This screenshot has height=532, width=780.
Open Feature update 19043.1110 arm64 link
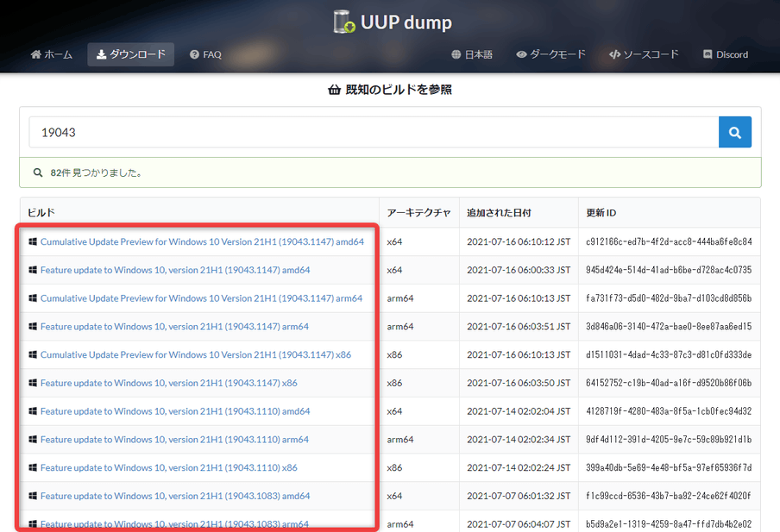click(174, 440)
